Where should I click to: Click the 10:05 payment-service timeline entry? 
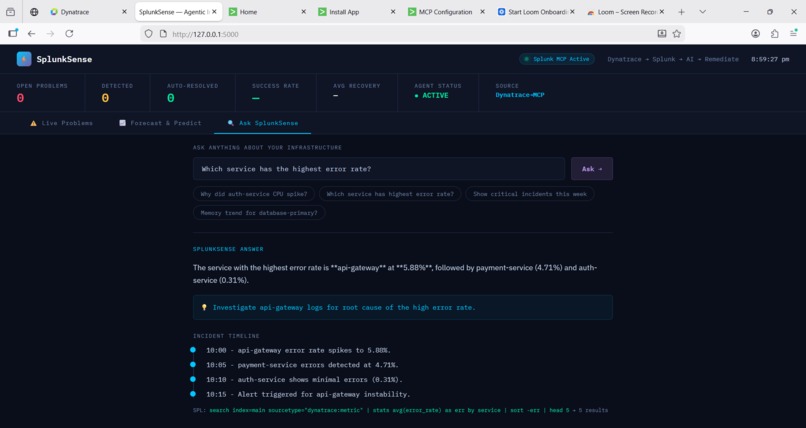(x=302, y=365)
